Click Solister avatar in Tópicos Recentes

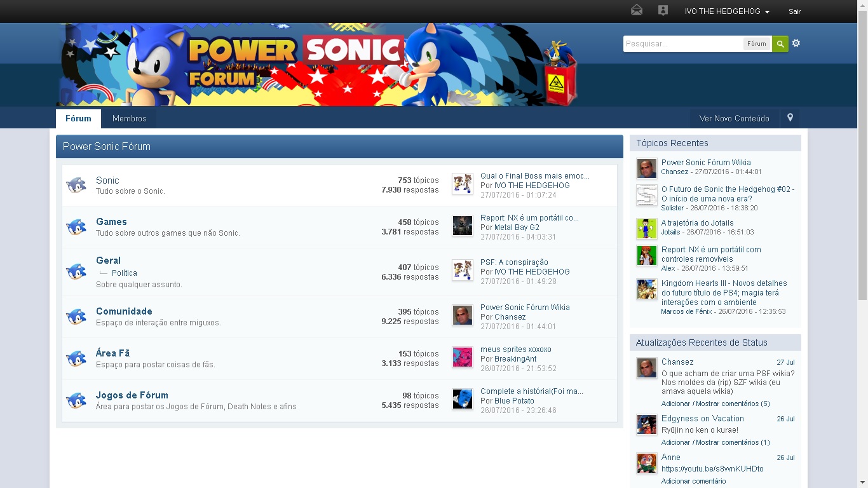647,195
